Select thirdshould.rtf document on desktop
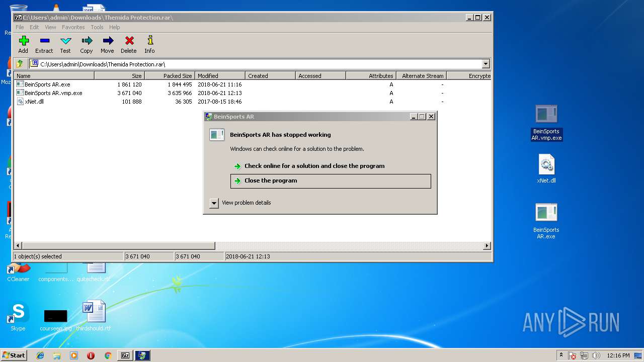Image resolution: width=644 pixels, height=362 pixels. pyautogui.click(x=94, y=316)
